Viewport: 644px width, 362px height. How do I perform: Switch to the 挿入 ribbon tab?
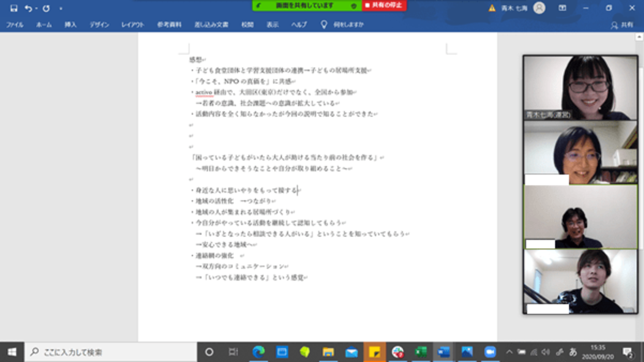(x=71, y=25)
